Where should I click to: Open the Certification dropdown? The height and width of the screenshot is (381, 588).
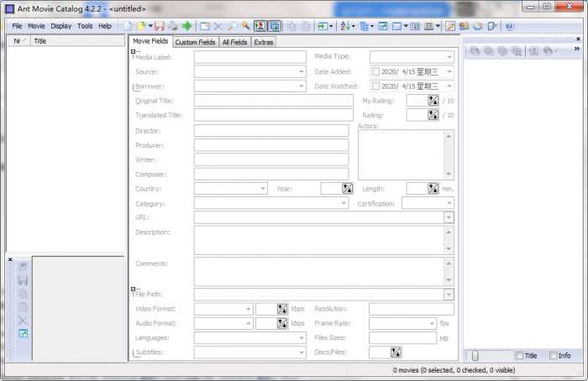(x=449, y=203)
